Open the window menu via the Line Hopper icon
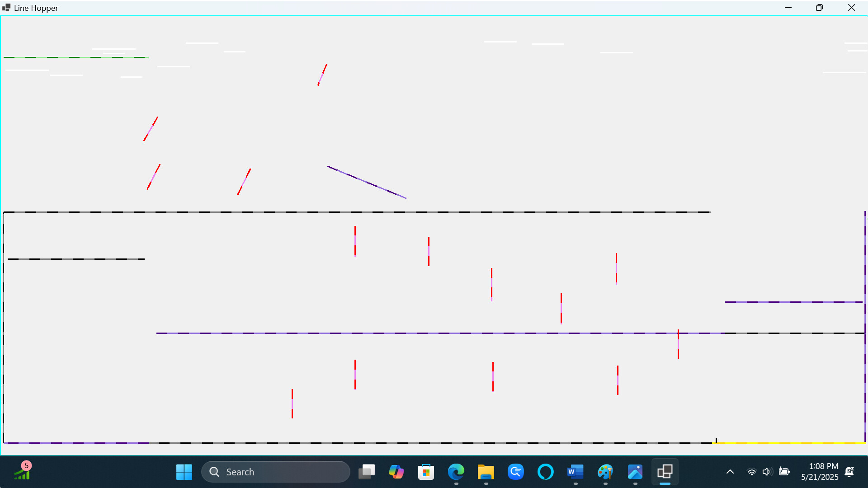This screenshot has height=488, width=868. pyautogui.click(x=6, y=7)
